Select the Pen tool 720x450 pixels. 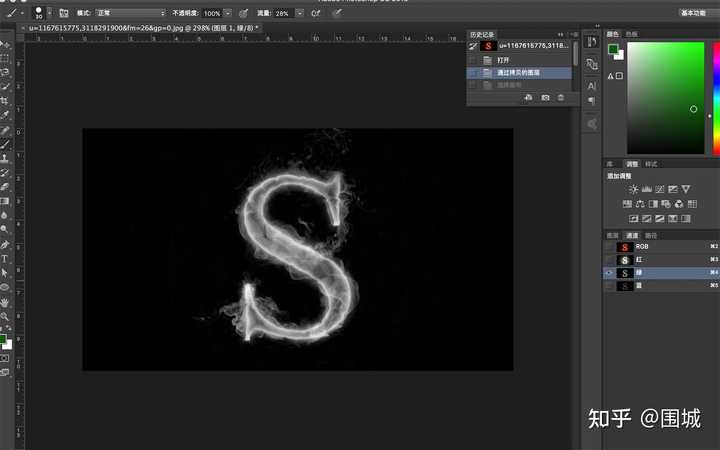[5, 244]
